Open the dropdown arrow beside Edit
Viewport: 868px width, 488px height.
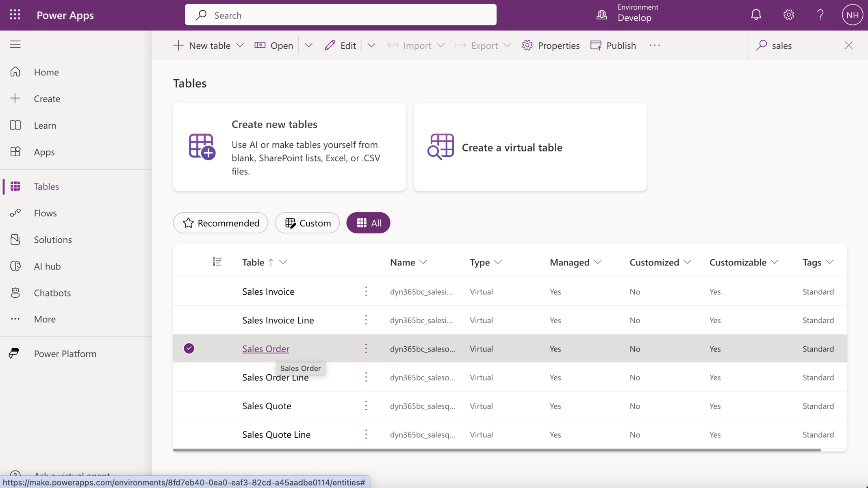tap(371, 45)
